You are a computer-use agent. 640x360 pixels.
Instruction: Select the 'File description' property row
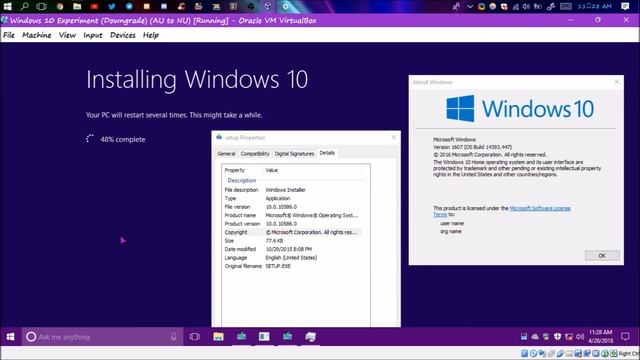pyautogui.click(x=292, y=190)
